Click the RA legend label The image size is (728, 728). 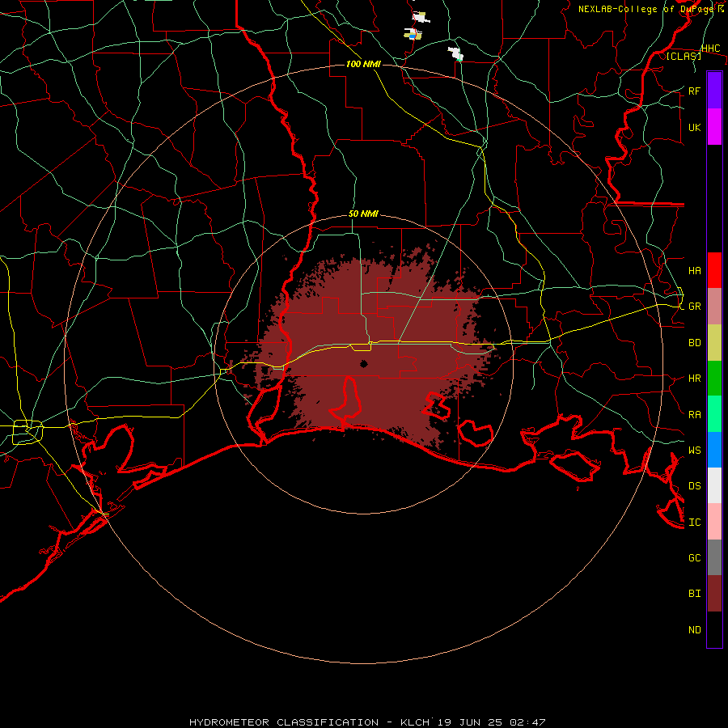coord(694,414)
